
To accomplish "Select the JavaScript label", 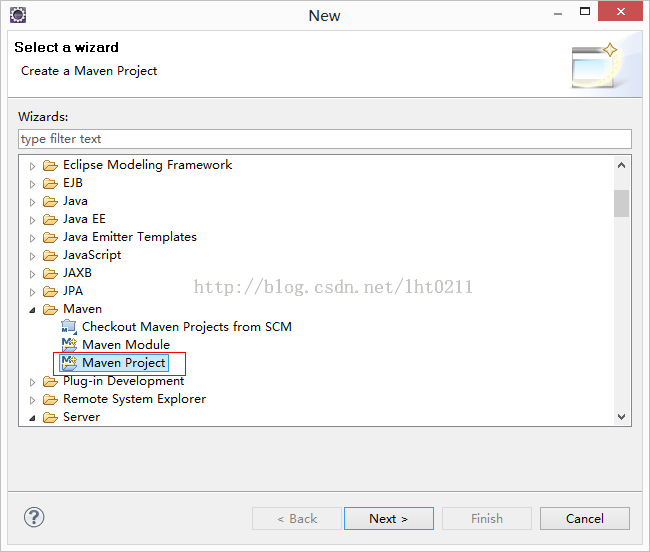I will click(92, 255).
